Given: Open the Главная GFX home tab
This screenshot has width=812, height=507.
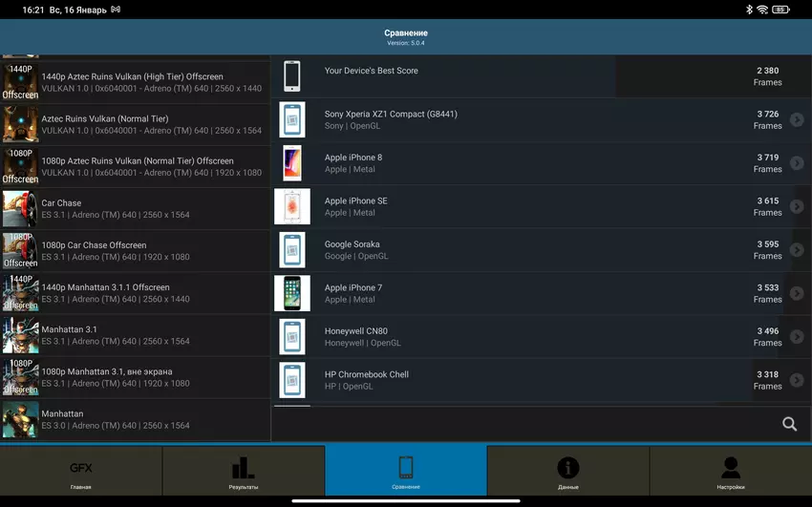Looking at the screenshot, I should point(81,472).
